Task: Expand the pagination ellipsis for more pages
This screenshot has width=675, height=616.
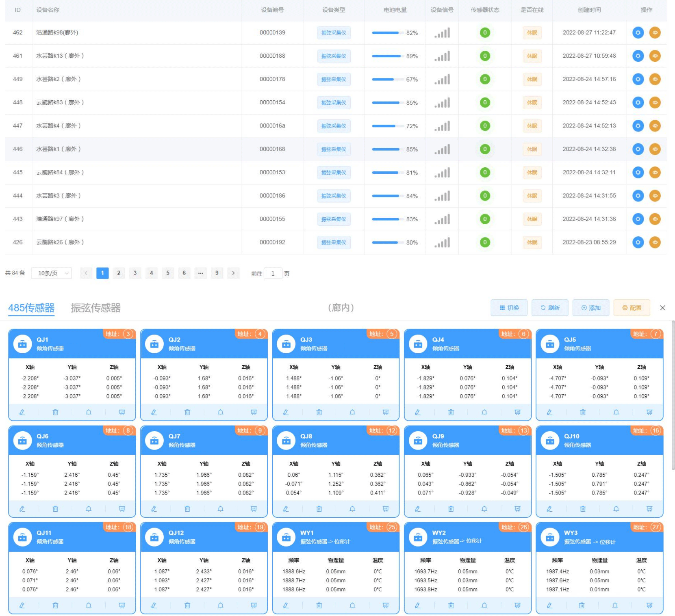Action: click(x=200, y=273)
